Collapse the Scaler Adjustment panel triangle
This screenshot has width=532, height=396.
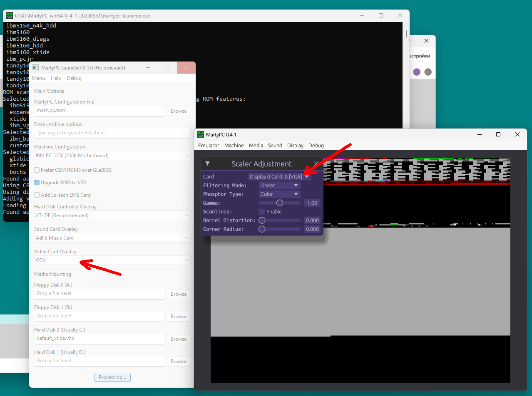point(207,163)
